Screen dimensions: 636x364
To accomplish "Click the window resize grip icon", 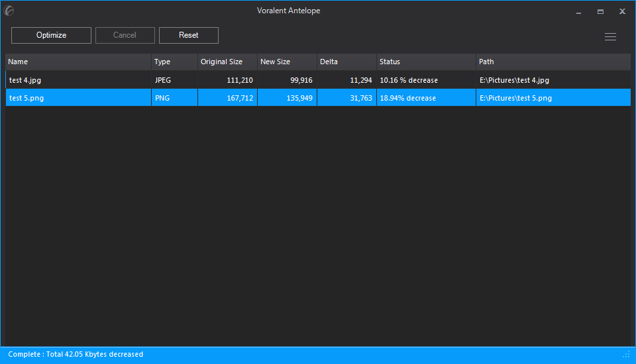I will (x=626, y=355).
